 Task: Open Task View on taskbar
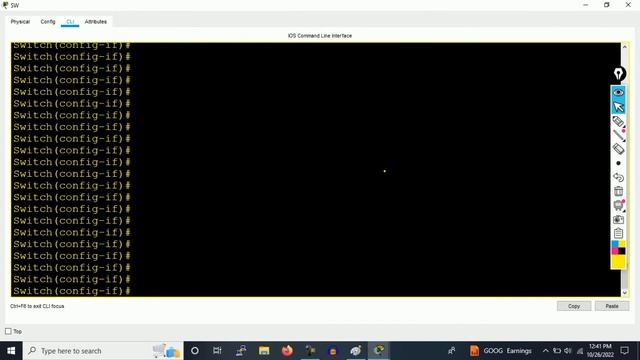click(217, 351)
